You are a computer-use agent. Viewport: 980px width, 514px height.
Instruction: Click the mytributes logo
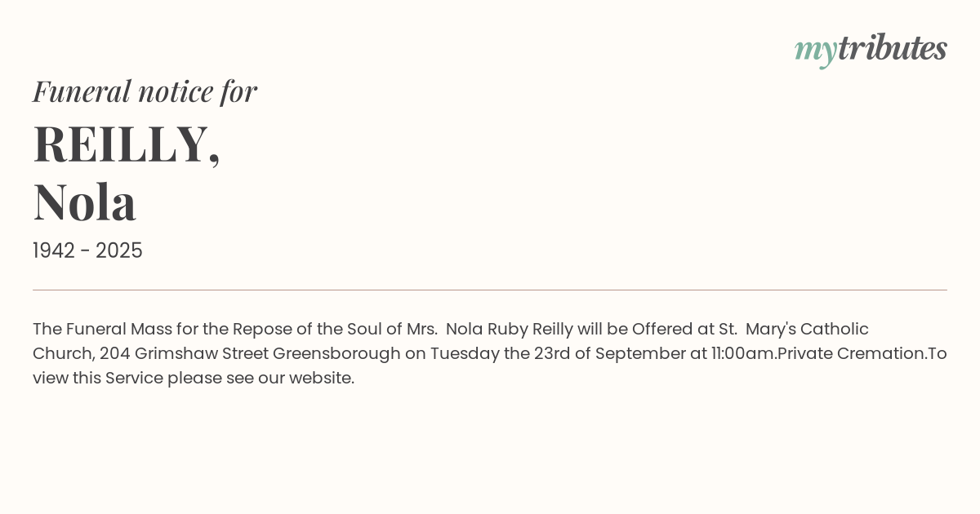(x=871, y=49)
